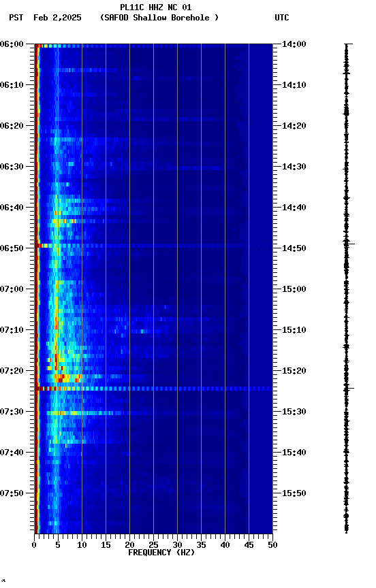Click the station title PL11C HHZ NC 01

coord(155,7)
